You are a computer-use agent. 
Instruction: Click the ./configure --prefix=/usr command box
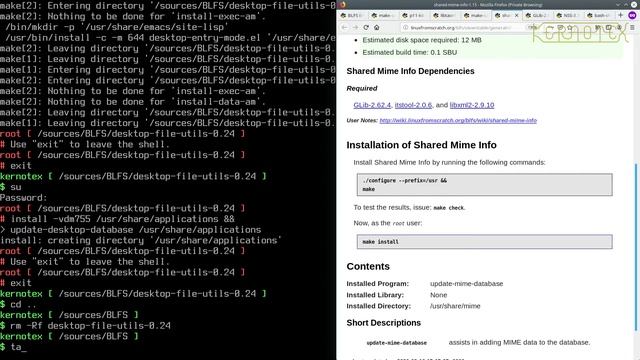[x=484, y=184]
